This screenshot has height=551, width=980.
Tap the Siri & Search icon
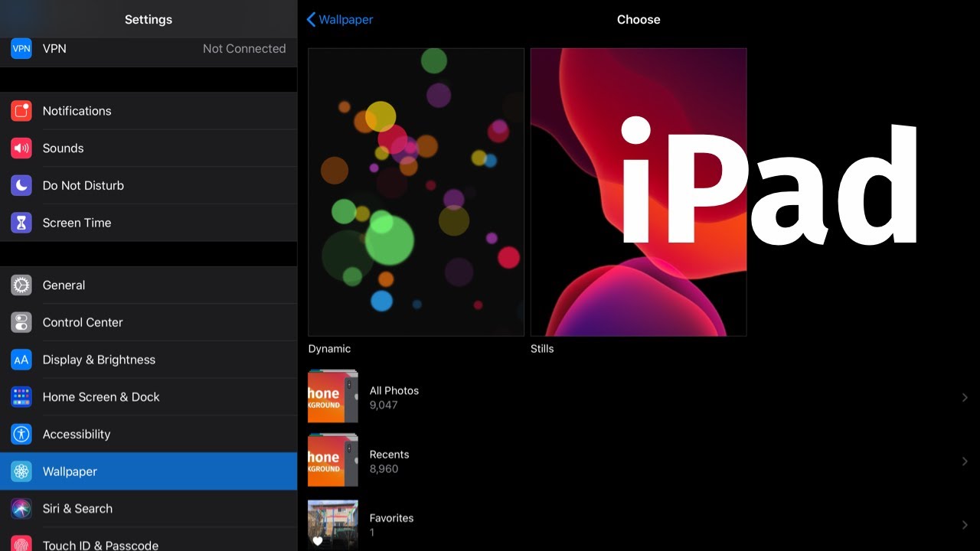[21, 509]
